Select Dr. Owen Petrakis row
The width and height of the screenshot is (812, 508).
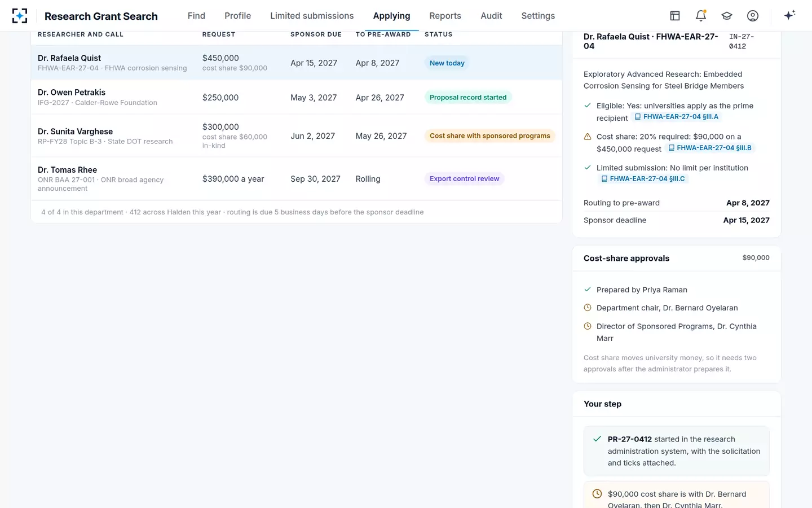[x=297, y=97]
